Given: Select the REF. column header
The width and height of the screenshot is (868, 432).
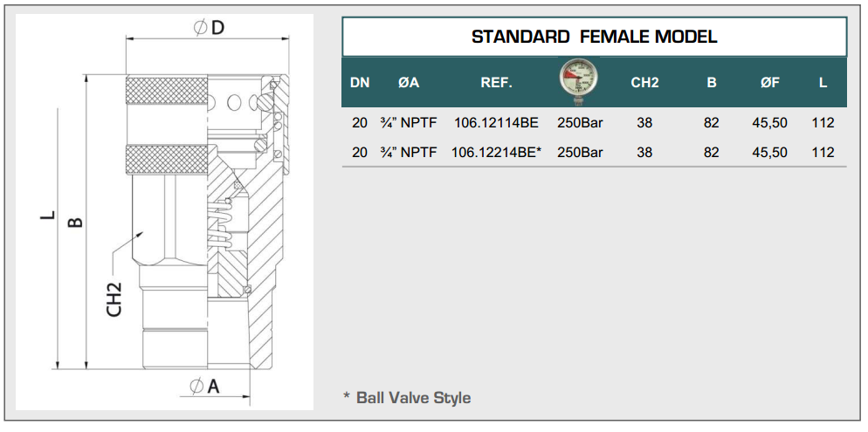Looking at the screenshot, I should click(x=496, y=84).
